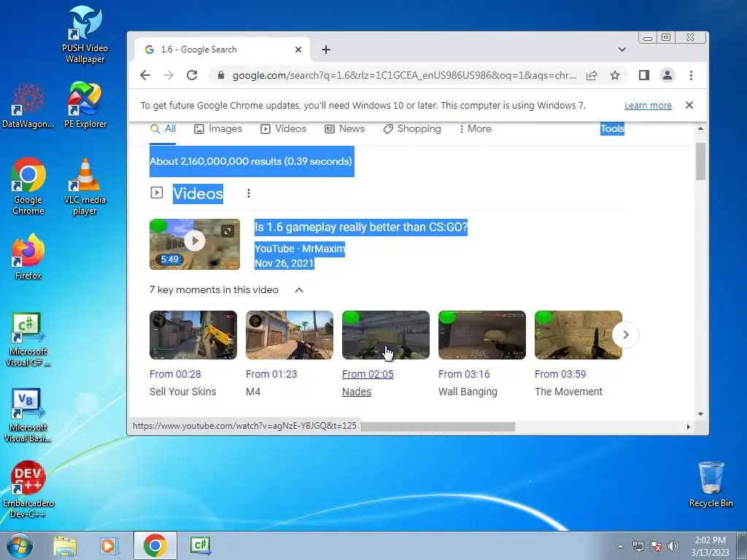The image size is (747, 560).
Task: Open search Tools button
Action: point(612,128)
